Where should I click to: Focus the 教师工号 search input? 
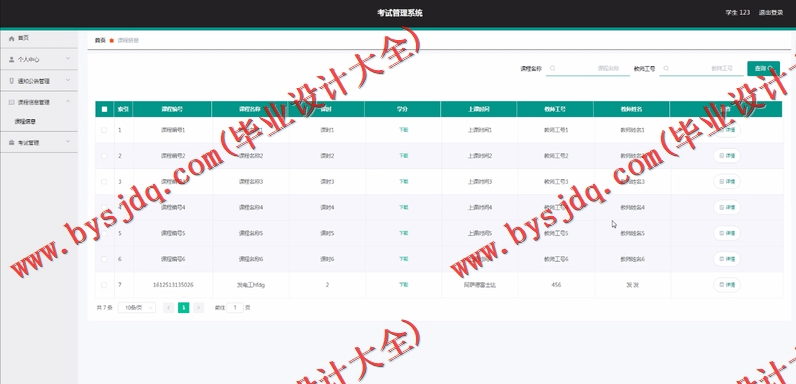701,68
